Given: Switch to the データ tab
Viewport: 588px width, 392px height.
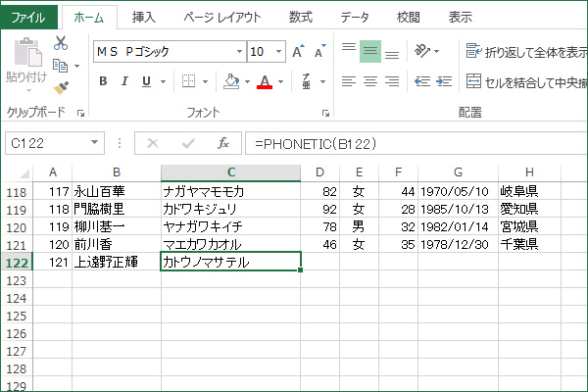Looking at the screenshot, I should (x=355, y=17).
